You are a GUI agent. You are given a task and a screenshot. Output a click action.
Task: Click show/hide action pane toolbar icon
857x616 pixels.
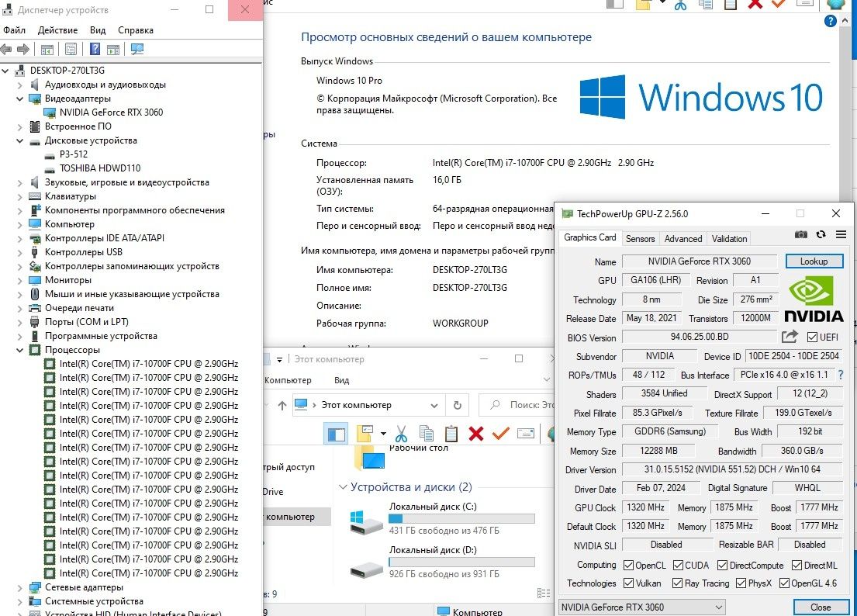(x=113, y=50)
